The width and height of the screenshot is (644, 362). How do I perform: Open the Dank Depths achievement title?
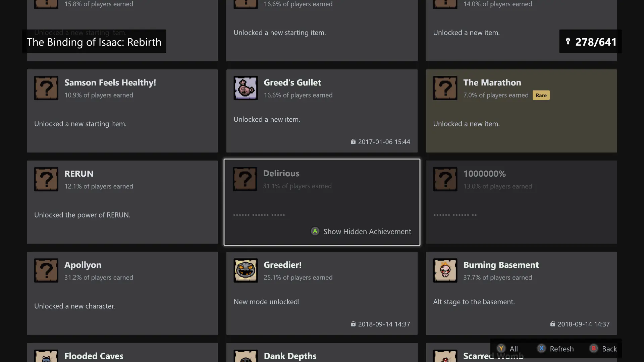(290, 356)
